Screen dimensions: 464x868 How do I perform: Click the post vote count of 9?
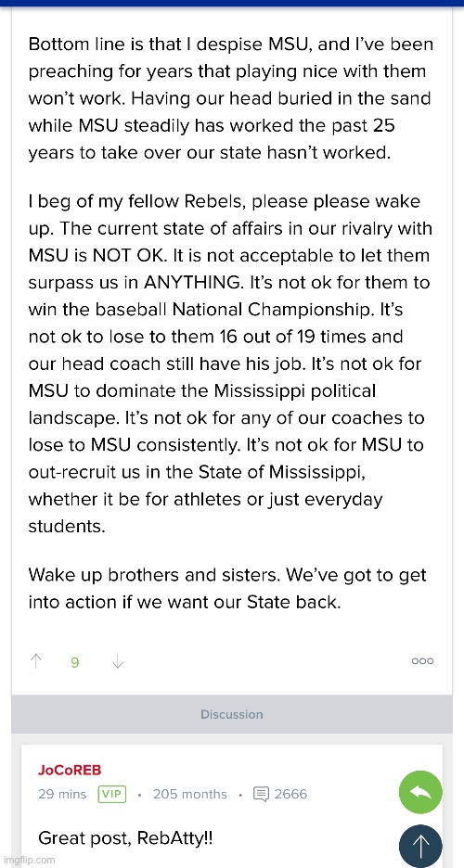(75, 662)
